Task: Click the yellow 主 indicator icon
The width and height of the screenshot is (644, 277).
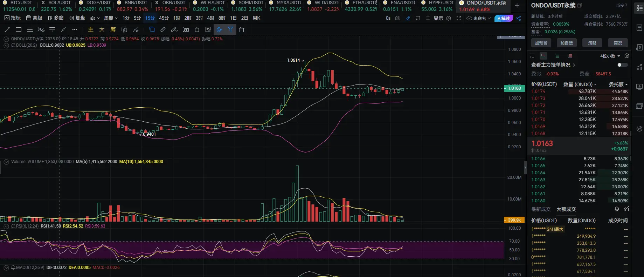Action: [91, 30]
